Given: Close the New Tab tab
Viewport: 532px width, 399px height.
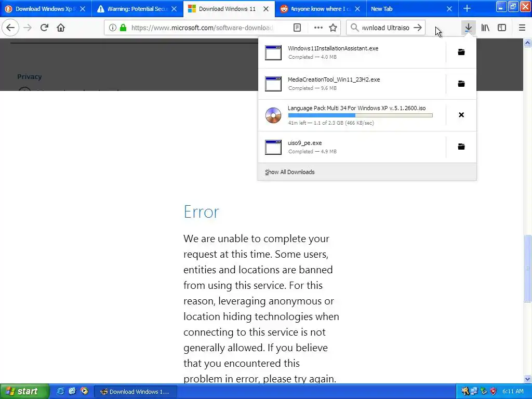Looking at the screenshot, I should (x=449, y=9).
